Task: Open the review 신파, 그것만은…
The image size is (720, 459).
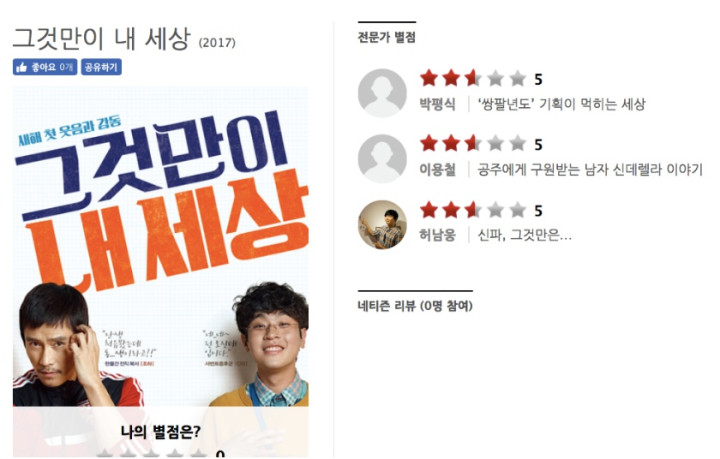Action: [524, 235]
